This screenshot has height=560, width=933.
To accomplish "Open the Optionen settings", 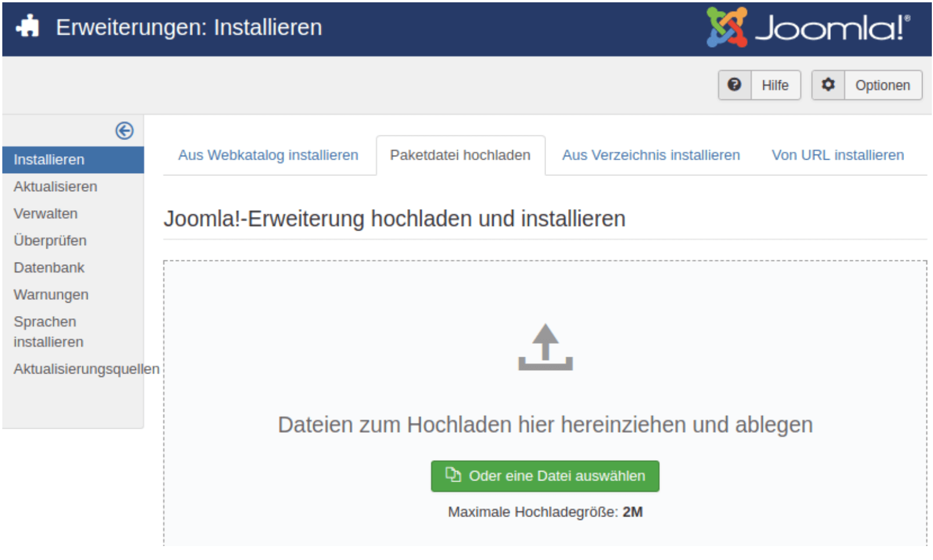I will click(x=883, y=85).
